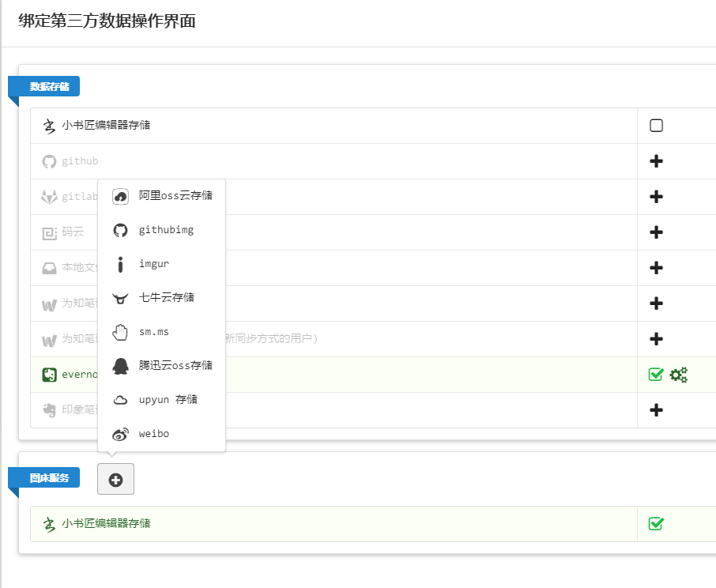This screenshot has height=588, width=716.
Task: Select the 小书匠编辑器存储 row in 图床服务
Action: point(107,524)
